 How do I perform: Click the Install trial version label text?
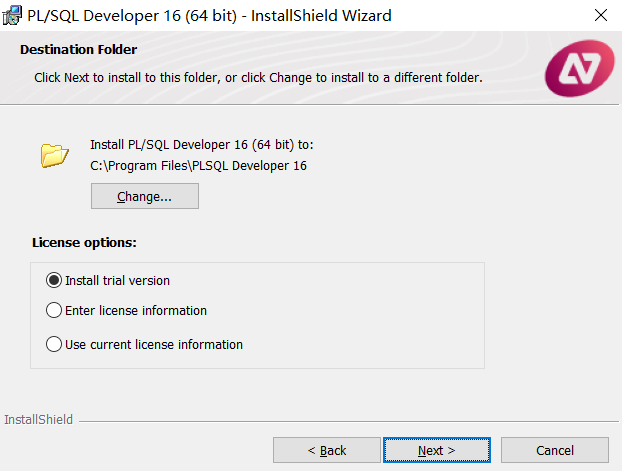coord(117,281)
